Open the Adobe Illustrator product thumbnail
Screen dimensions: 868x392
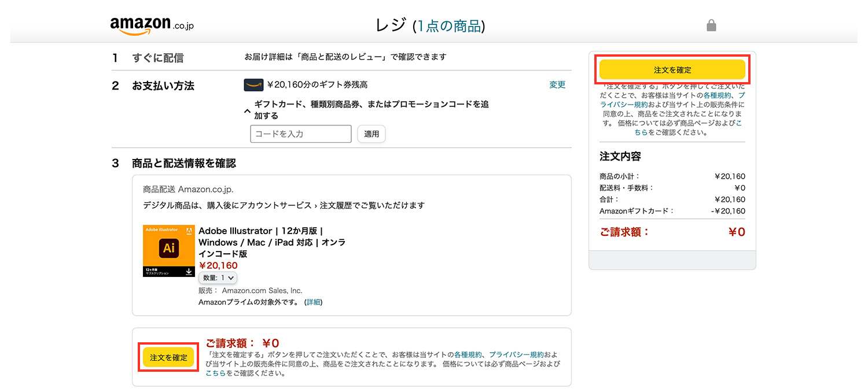click(168, 251)
